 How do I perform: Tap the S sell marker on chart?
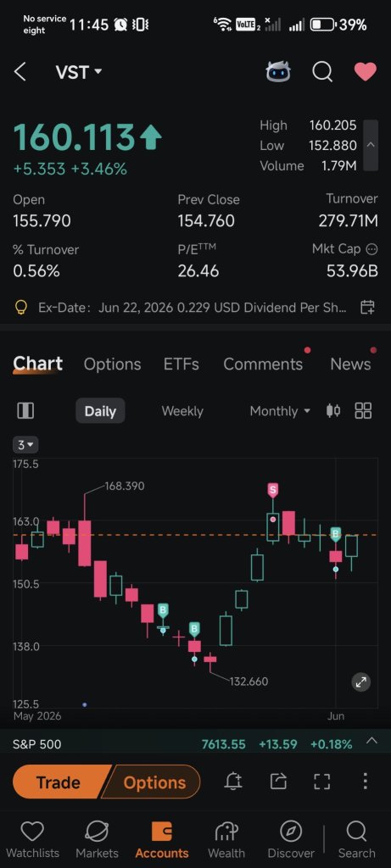[272, 490]
